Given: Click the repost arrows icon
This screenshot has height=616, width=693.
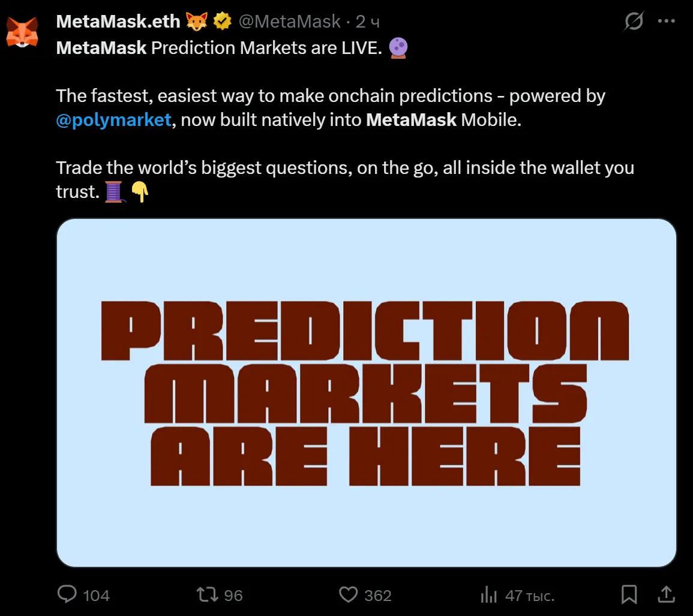Looking at the screenshot, I should click(x=208, y=594).
